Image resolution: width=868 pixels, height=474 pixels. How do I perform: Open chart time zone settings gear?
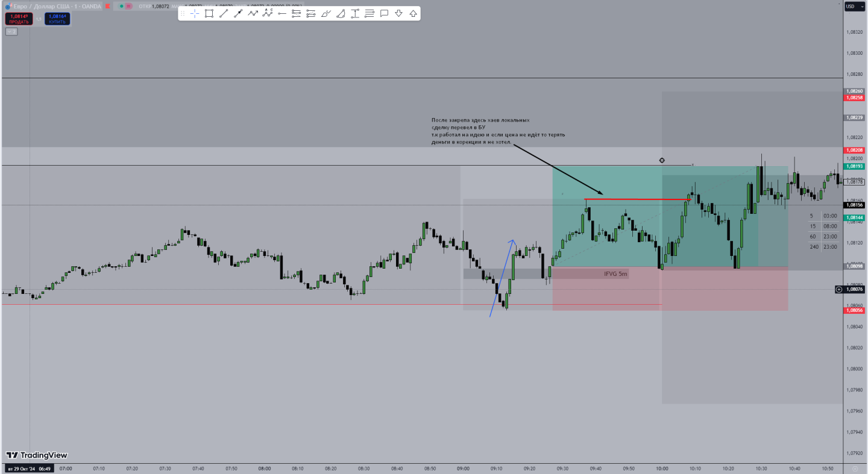coord(854,468)
